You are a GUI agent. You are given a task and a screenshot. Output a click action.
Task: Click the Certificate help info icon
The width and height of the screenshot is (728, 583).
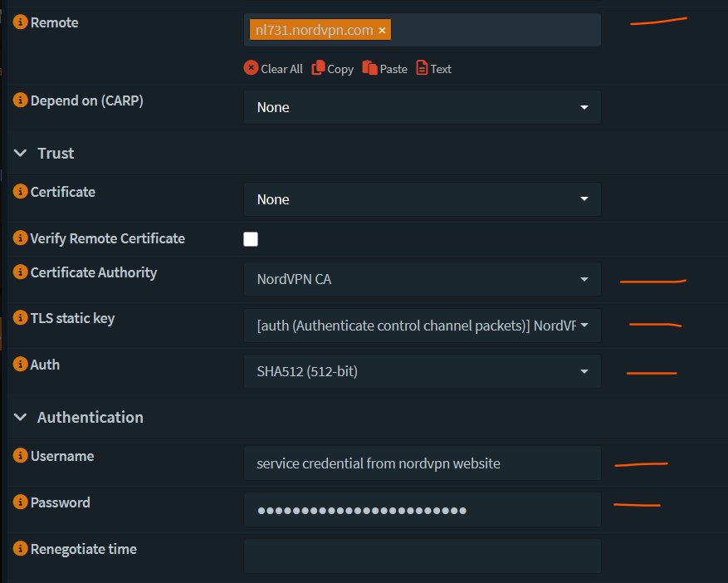[x=21, y=192]
